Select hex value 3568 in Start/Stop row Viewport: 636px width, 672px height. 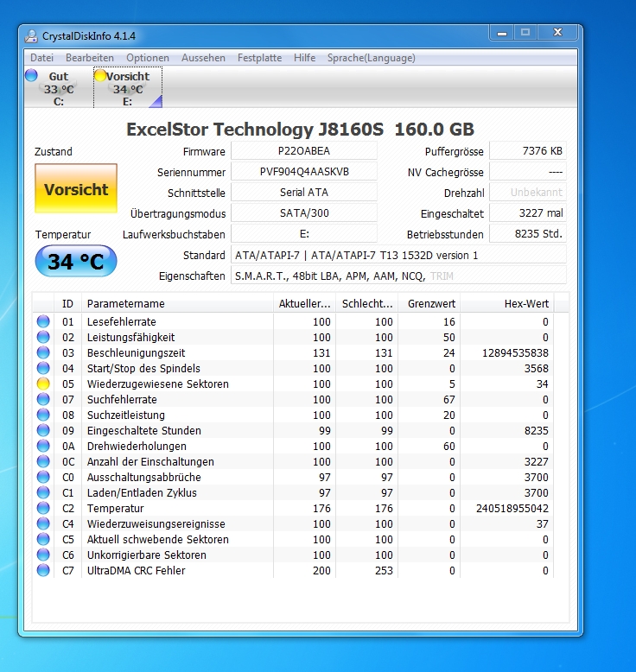click(x=537, y=369)
